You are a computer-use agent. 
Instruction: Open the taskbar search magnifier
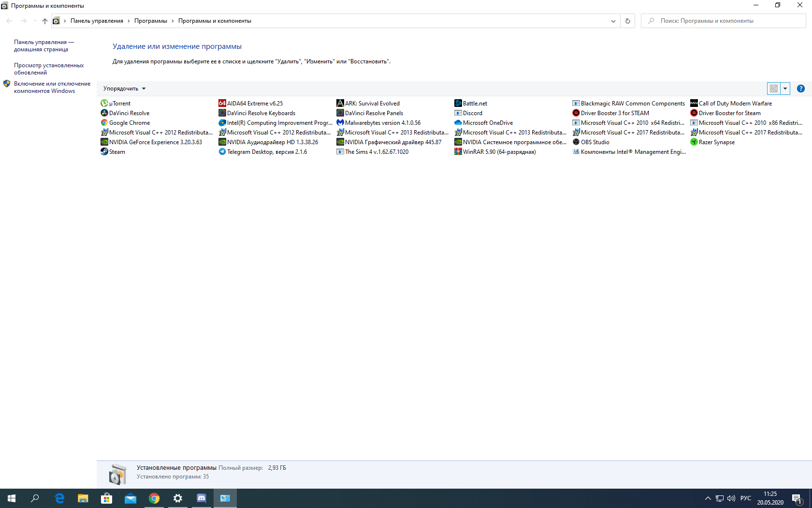(35, 498)
